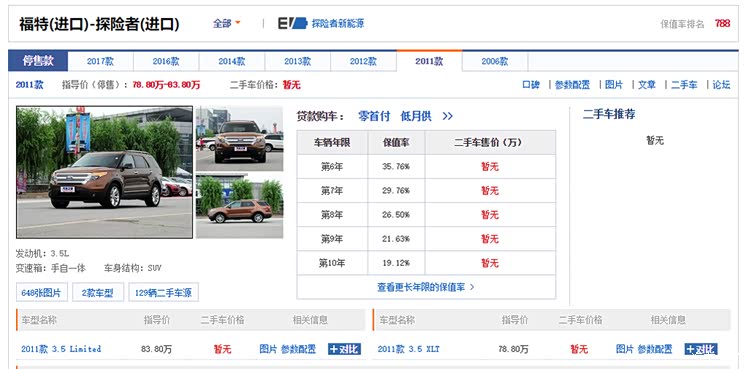Open the 2款车型 button
744x369 pixels.
[98, 293]
